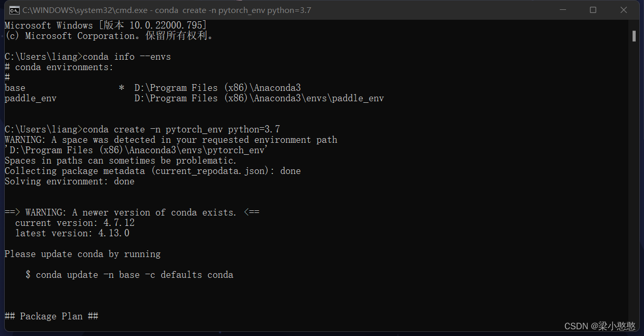Viewport: 644px width, 336px height.
Task: Click the quoted pytorch_env environment path
Action: pyautogui.click(x=137, y=150)
